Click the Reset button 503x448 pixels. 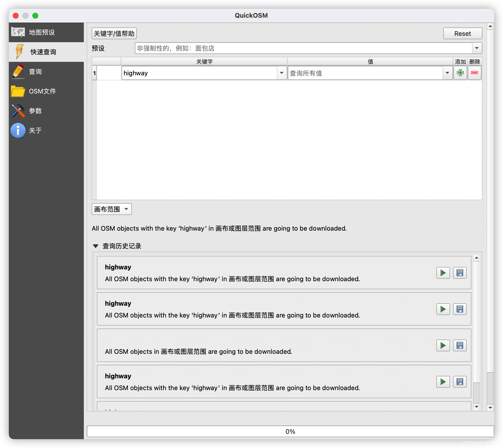(x=462, y=34)
